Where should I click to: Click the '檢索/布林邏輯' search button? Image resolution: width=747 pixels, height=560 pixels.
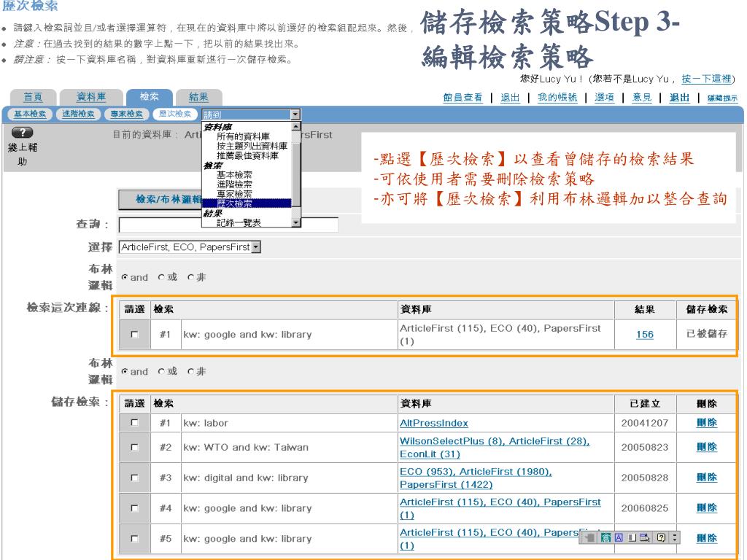(160, 200)
